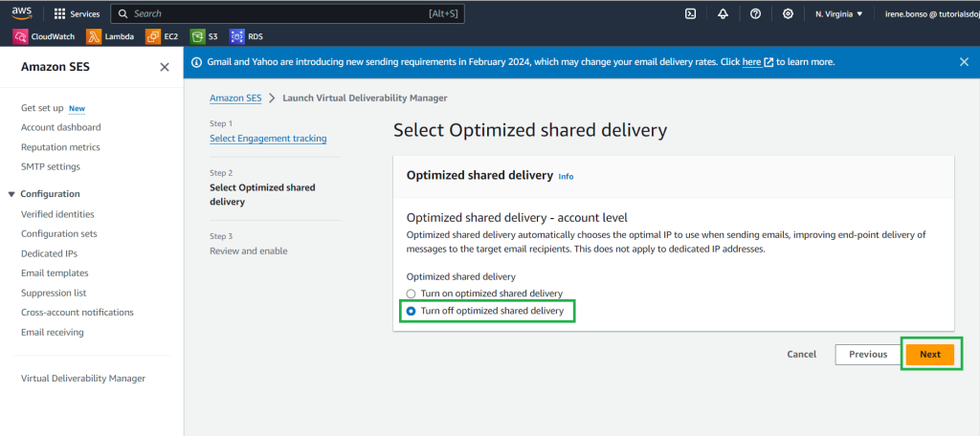Open the AWS home logo
Image resolution: width=980 pixels, height=436 pixels.
[x=22, y=13]
